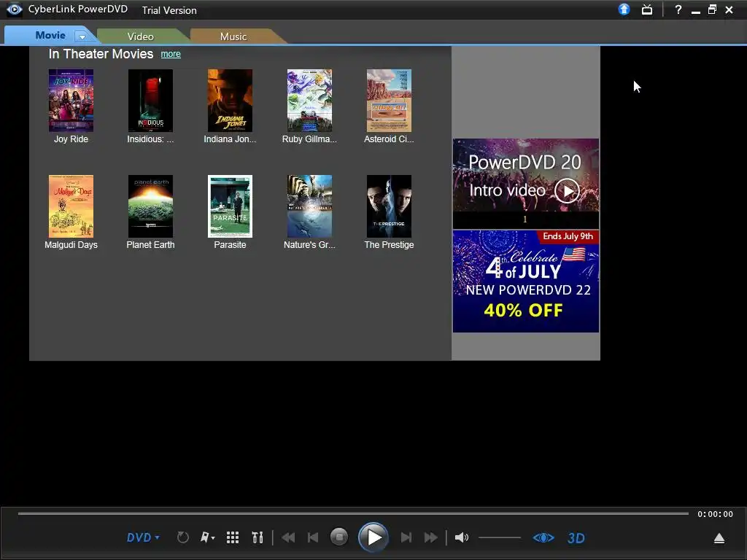Screen dimensions: 747x560
Task: Open the Parasite movie poster
Action: [230, 206]
